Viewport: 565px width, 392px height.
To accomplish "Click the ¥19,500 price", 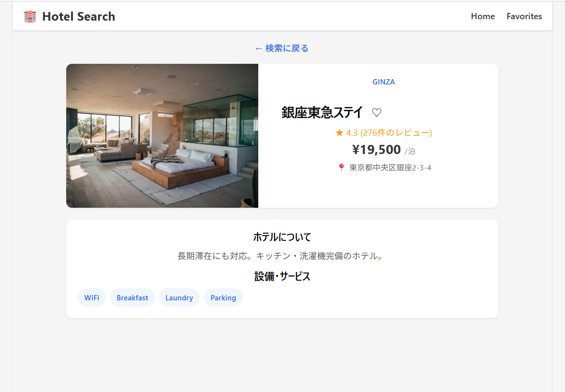I will 376,150.
